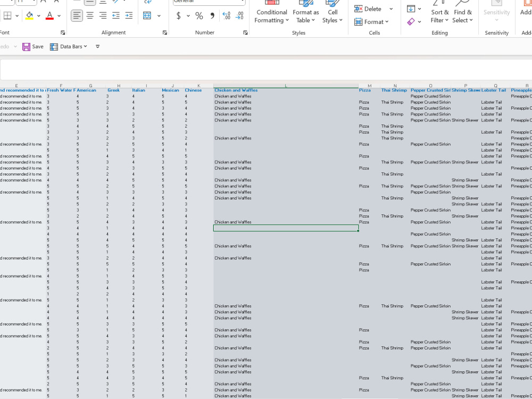This screenshot has height=399, width=532.
Task: Align text left
Action: pos(77,15)
